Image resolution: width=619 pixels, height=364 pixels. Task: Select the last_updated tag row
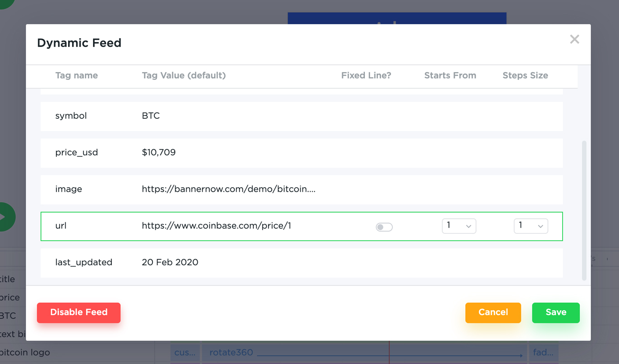(x=301, y=262)
